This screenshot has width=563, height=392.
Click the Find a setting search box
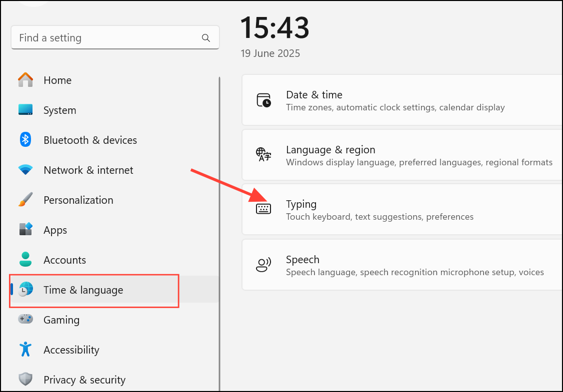pos(100,37)
